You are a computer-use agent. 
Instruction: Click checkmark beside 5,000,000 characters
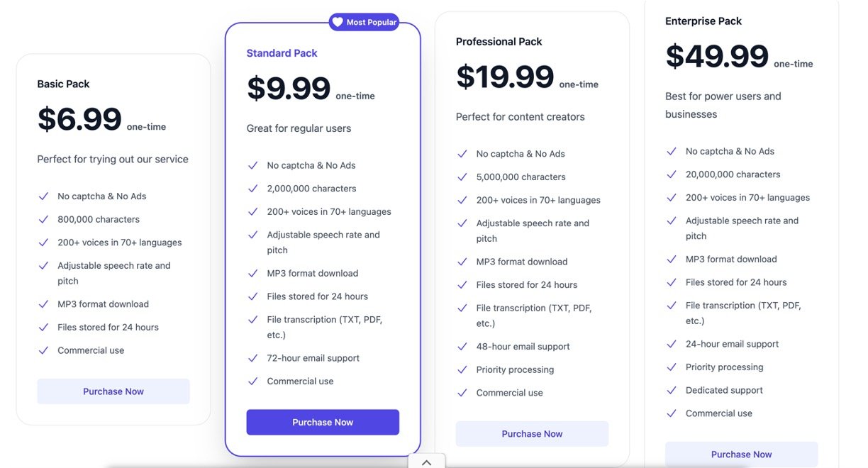(x=462, y=177)
